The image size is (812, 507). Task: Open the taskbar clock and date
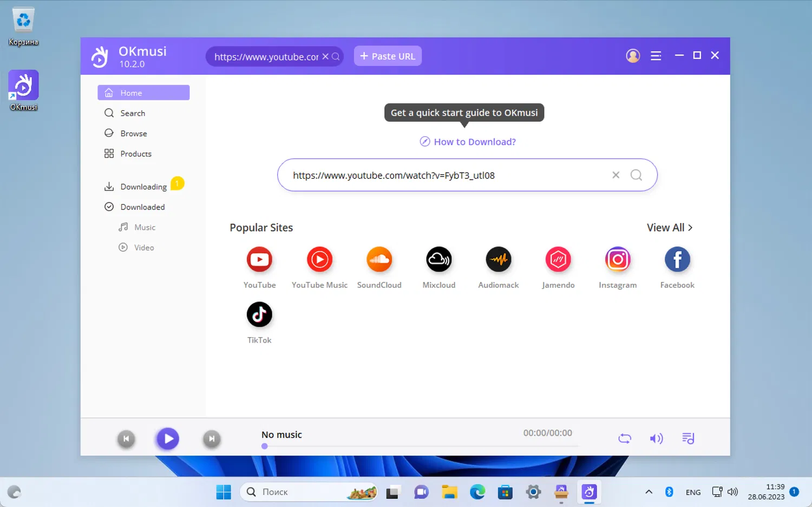pos(766,492)
